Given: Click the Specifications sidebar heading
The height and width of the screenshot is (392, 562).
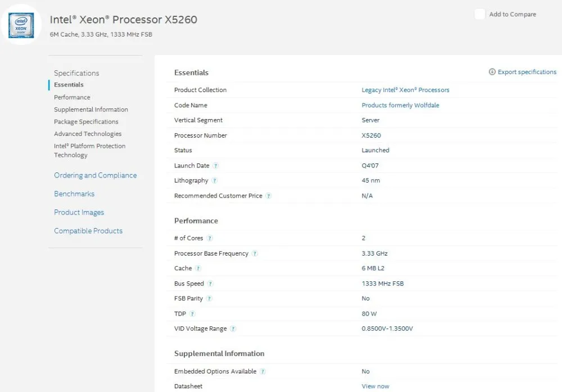Looking at the screenshot, I should click(x=76, y=73).
